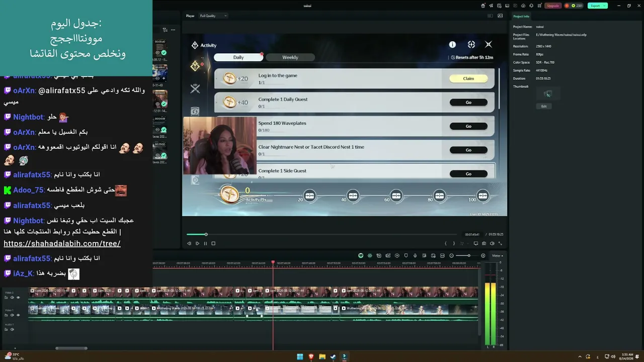Mute the Video 2 track
644x362 pixels.
[x=12, y=298]
